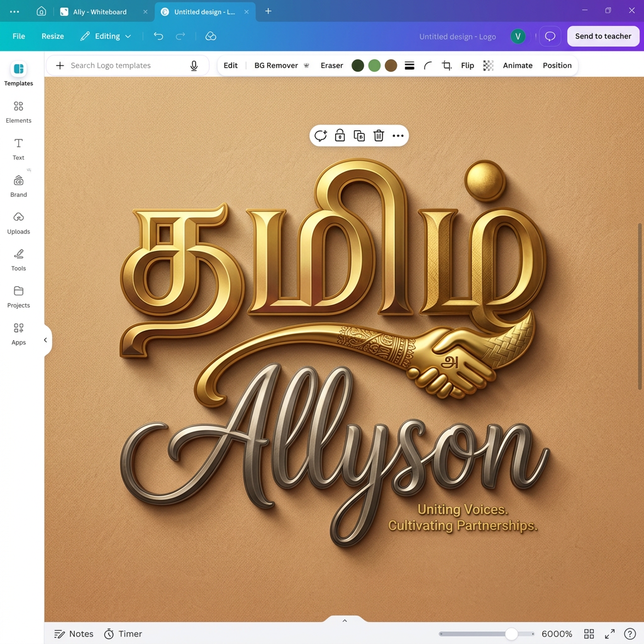The width and height of the screenshot is (644, 644).
Task: Adjust the zoom slider handle
Action: point(511,634)
